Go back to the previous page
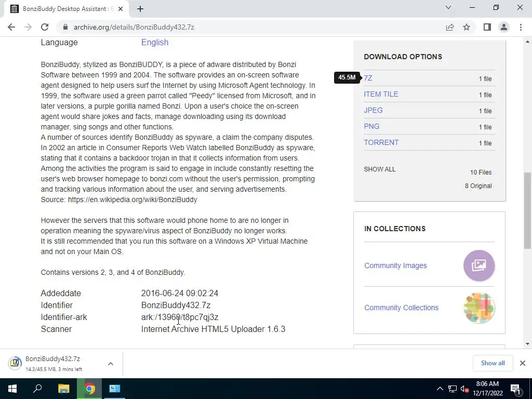Image resolution: width=532 pixels, height=399 pixels. [11, 27]
